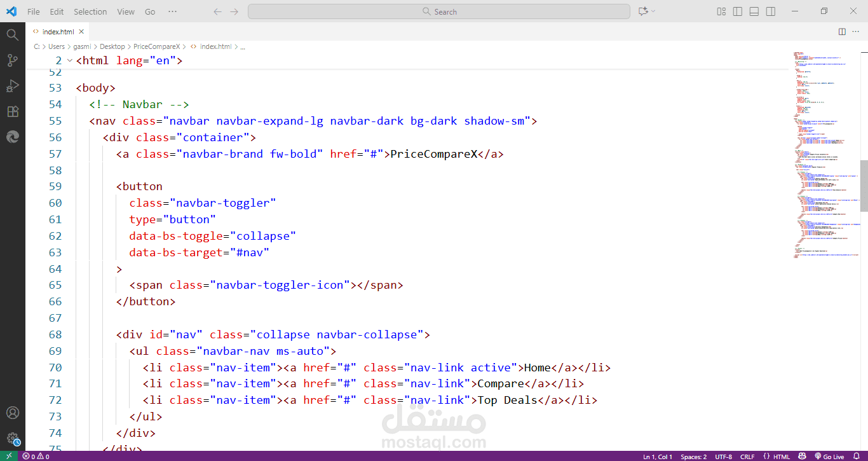Click the body tag on line 53

coord(95,88)
